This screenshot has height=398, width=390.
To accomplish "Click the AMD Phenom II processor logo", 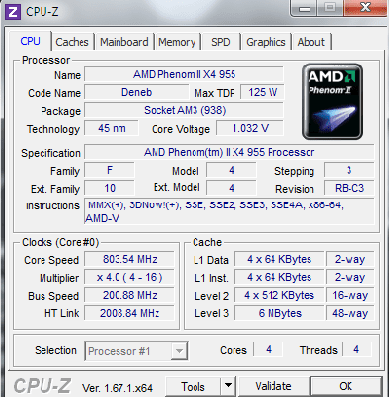I will click(x=332, y=102).
